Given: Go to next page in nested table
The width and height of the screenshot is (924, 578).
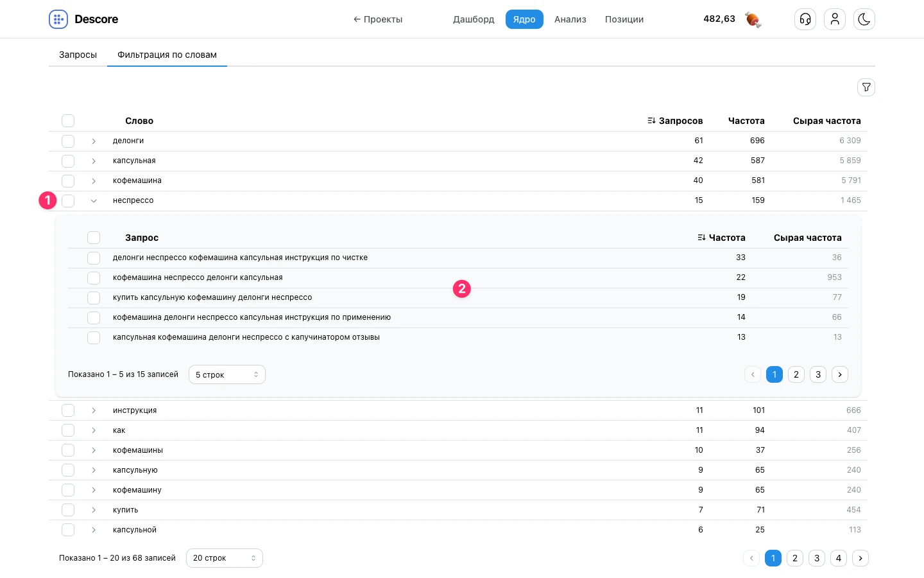Looking at the screenshot, I should pyautogui.click(x=840, y=374).
